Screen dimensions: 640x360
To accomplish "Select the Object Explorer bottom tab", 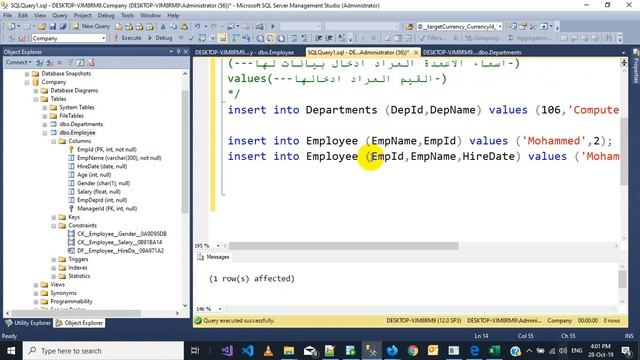I will 80,323.
